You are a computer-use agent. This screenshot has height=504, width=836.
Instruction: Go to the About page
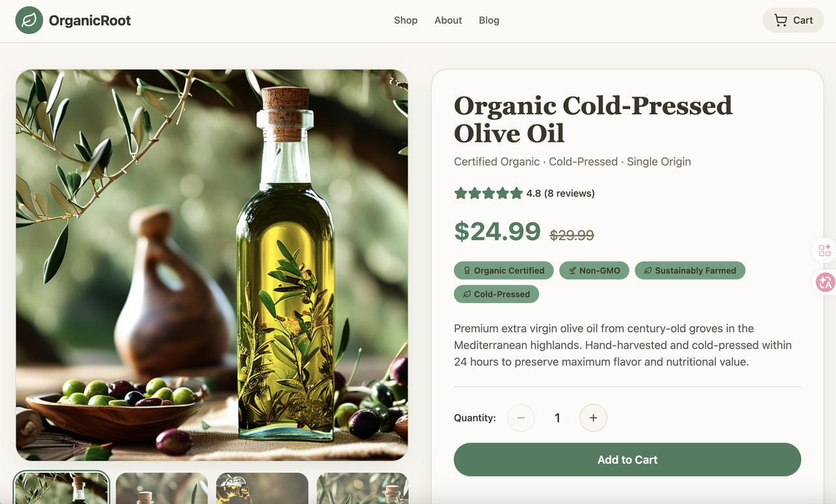coord(448,20)
